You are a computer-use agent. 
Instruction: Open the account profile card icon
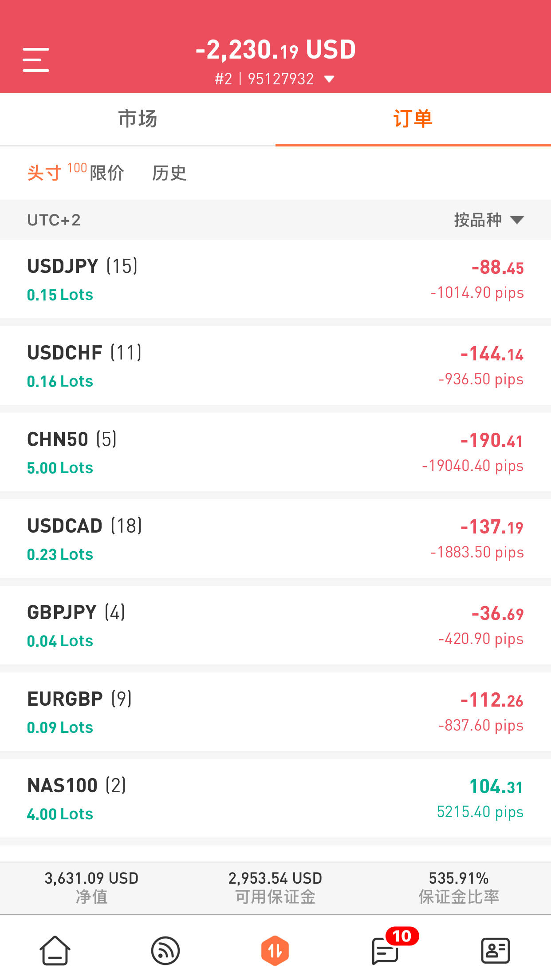(495, 951)
